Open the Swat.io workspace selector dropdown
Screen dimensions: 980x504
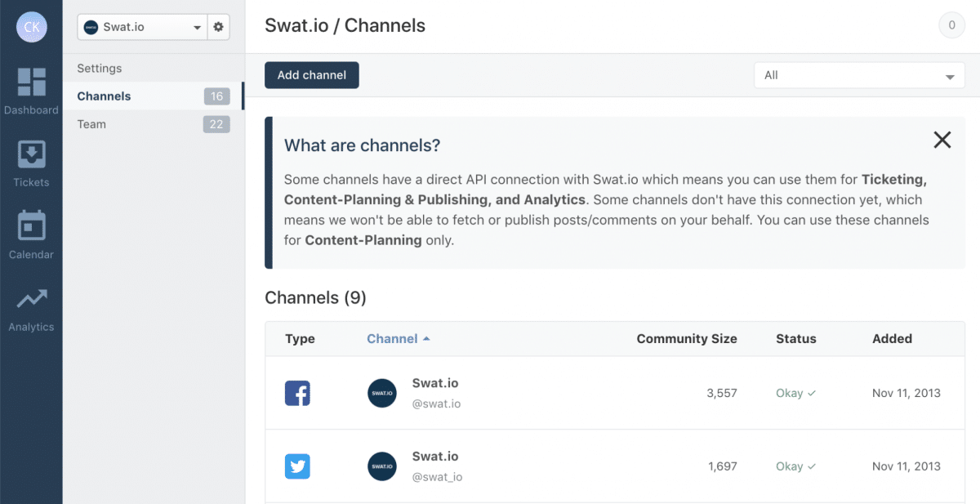pyautogui.click(x=143, y=27)
